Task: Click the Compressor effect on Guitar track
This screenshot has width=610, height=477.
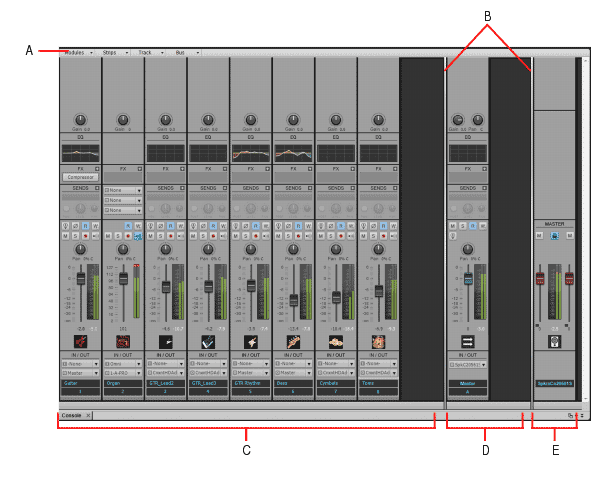Action: [x=80, y=177]
